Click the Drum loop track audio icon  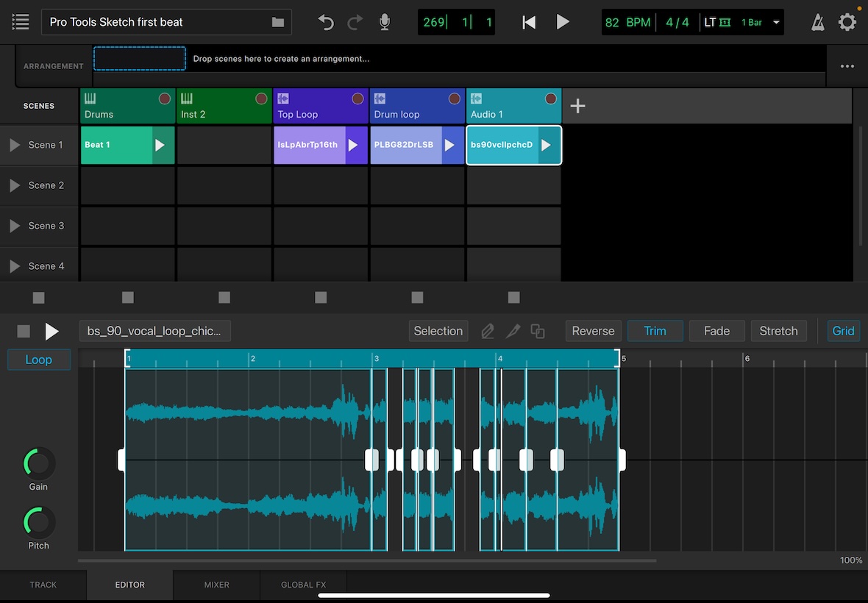tap(380, 99)
